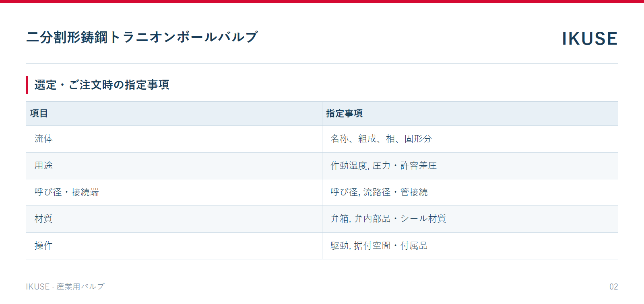This screenshot has width=644, height=304.
Task: Select the 作動温度, 圧力・許容差圧 cell
Action: click(470, 166)
